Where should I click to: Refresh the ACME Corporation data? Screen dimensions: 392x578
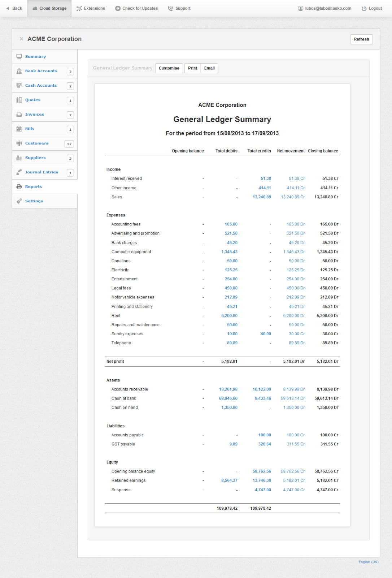(361, 39)
